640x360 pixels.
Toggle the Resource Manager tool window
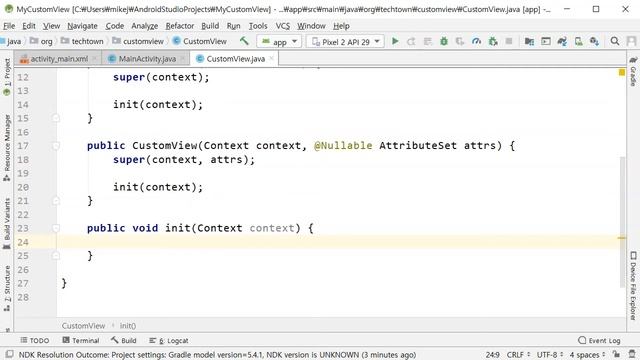7,148
